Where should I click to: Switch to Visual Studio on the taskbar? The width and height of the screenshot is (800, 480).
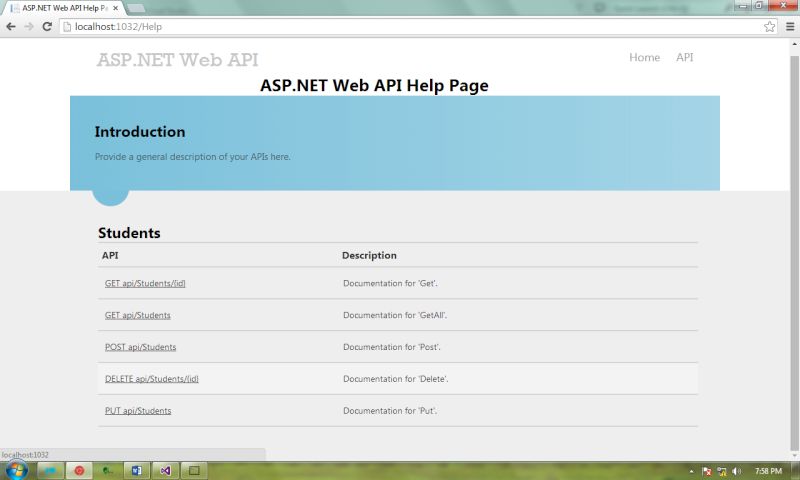165,470
